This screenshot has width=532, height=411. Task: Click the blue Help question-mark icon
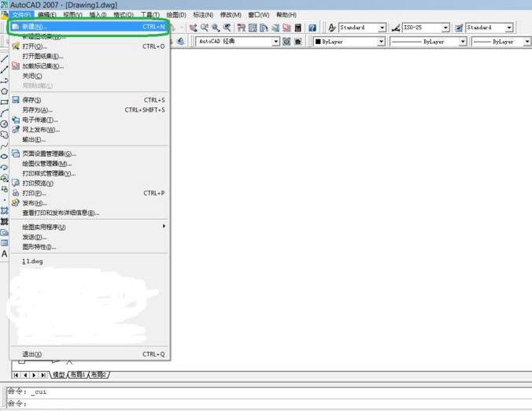pyautogui.click(x=312, y=28)
